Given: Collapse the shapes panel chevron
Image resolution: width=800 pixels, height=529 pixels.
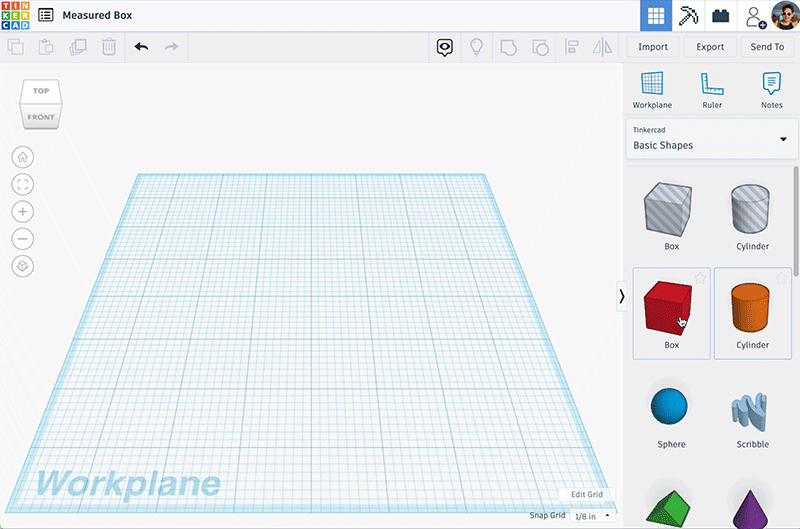Looking at the screenshot, I should (621, 296).
